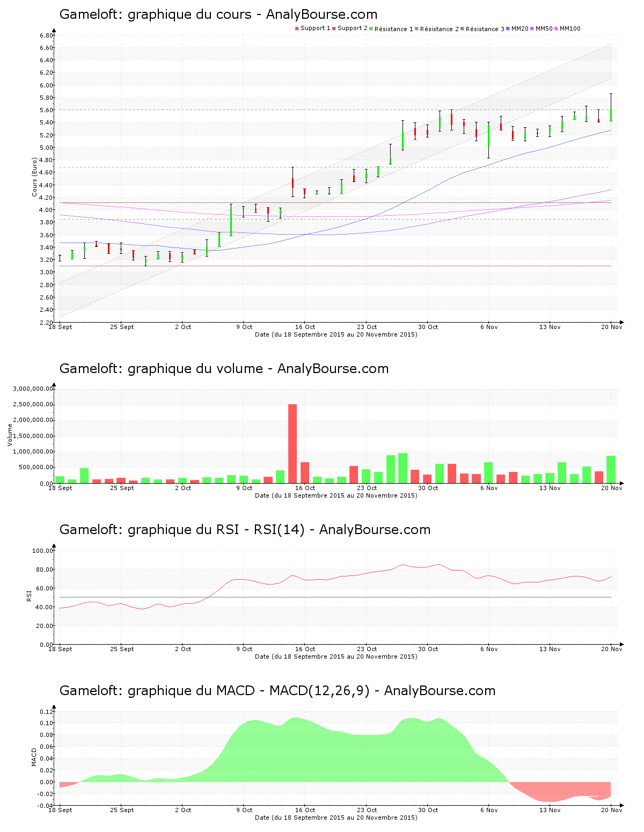The width and height of the screenshot is (644, 832).
Task: Click the '100.00' value on the RSI axis
Action: click(42, 551)
